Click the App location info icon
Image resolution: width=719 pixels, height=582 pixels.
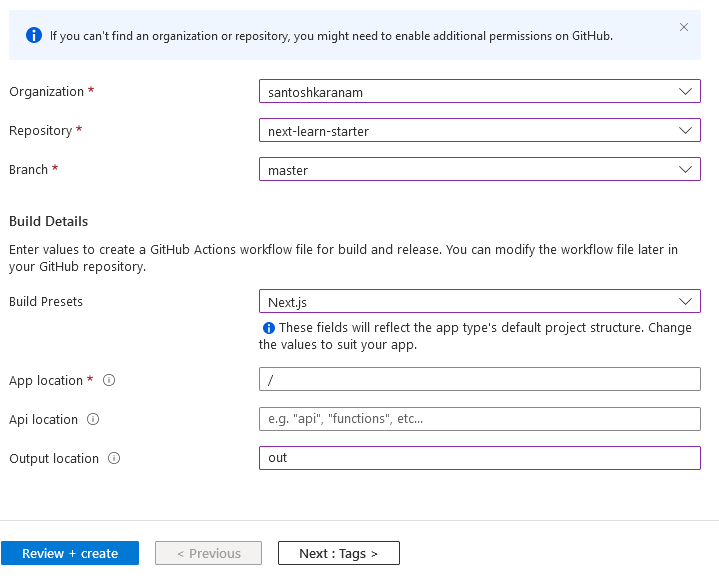tap(109, 380)
